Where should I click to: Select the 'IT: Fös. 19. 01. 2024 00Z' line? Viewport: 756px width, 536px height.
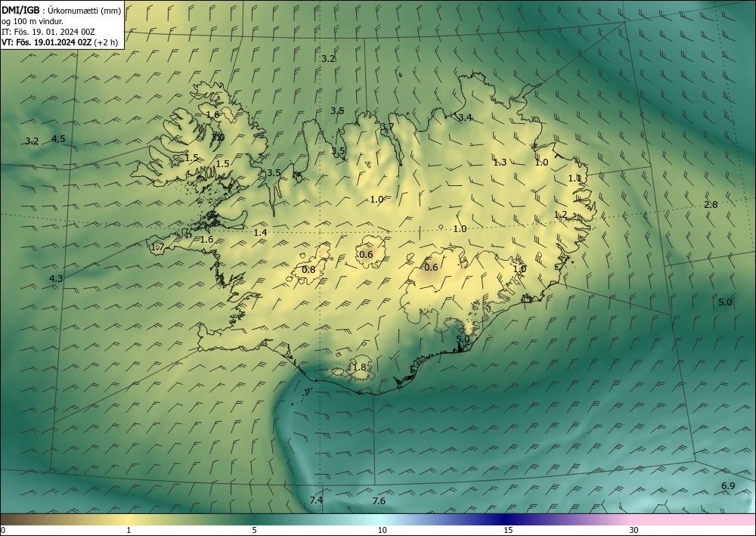click(48, 32)
